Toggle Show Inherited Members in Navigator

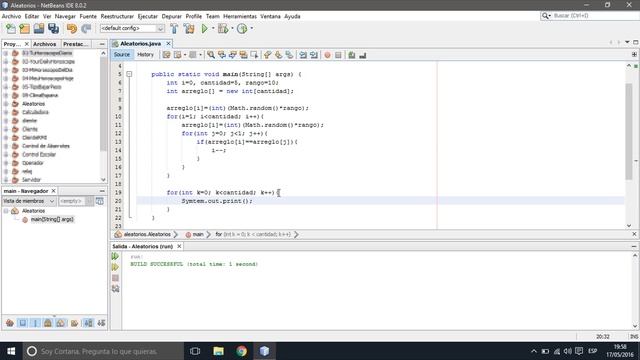coord(10,323)
